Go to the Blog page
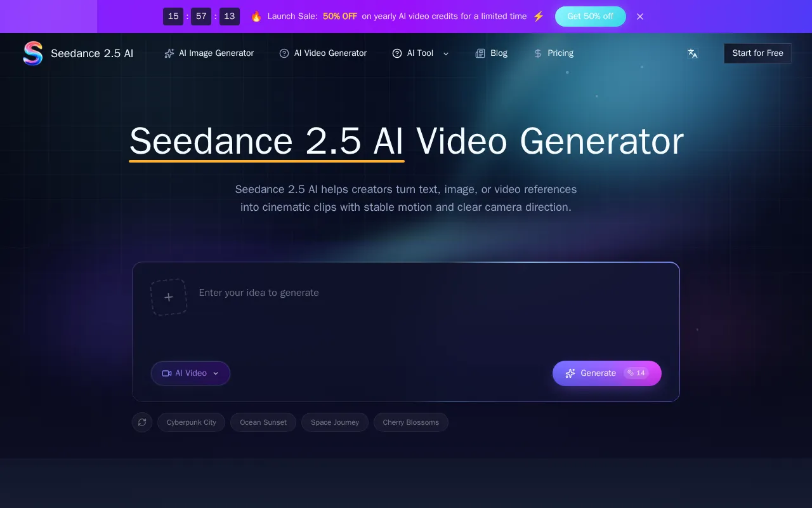The height and width of the screenshot is (508, 812). [x=492, y=53]
